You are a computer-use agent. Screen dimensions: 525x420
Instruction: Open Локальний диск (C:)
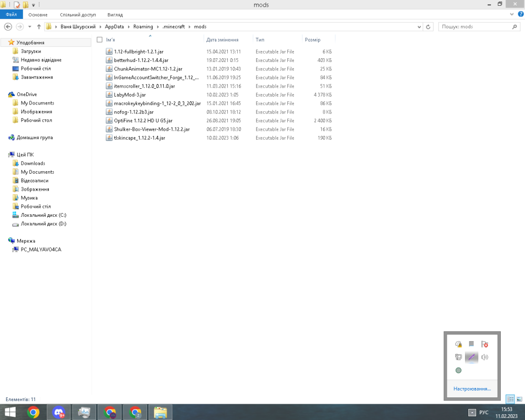(x=44, y=215)
